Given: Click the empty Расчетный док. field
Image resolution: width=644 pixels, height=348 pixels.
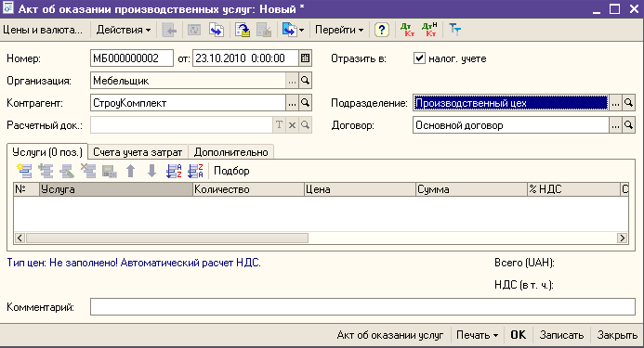Looking at the screenshot, I should [181, 124].
